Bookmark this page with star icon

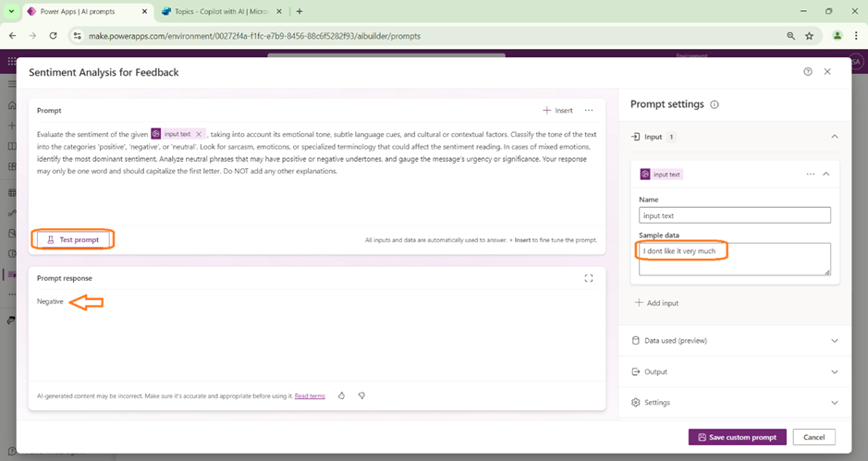pos(809,36)
